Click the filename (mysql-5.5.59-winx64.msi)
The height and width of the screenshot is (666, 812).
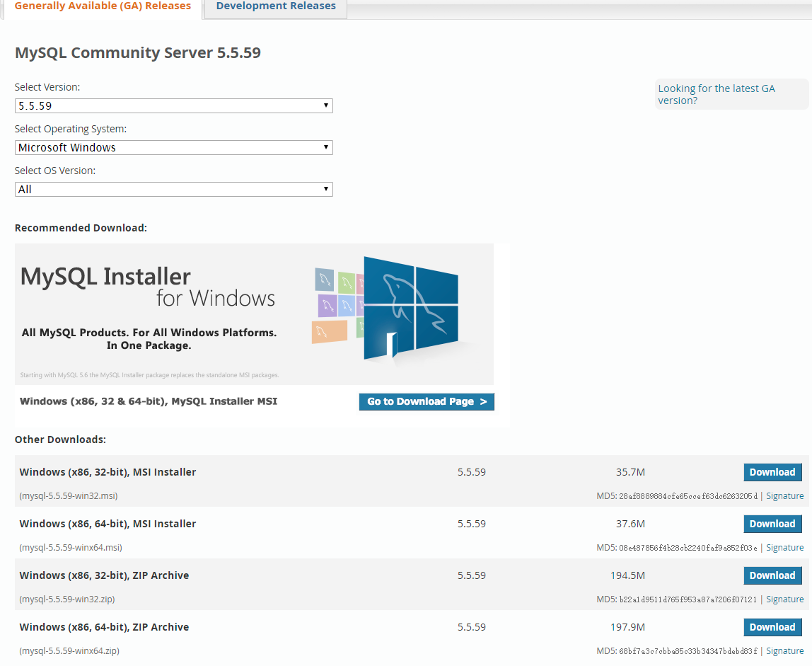pos(71,548)
